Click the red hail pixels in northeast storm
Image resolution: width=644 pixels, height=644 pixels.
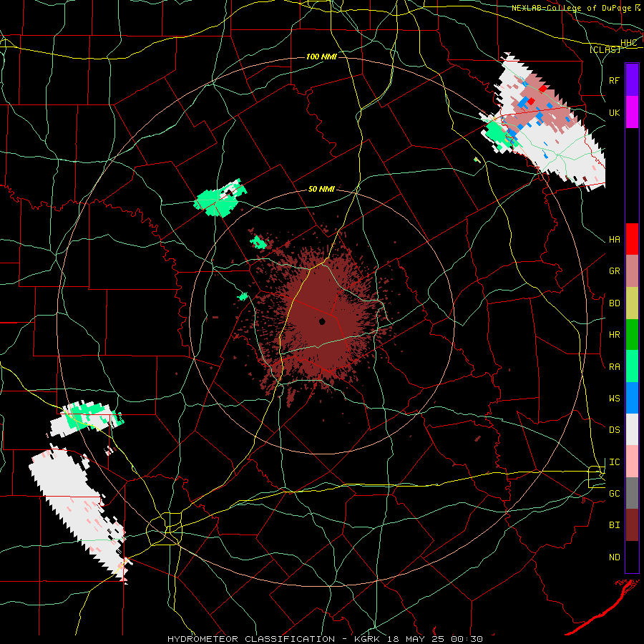click(x=531, y=101)
